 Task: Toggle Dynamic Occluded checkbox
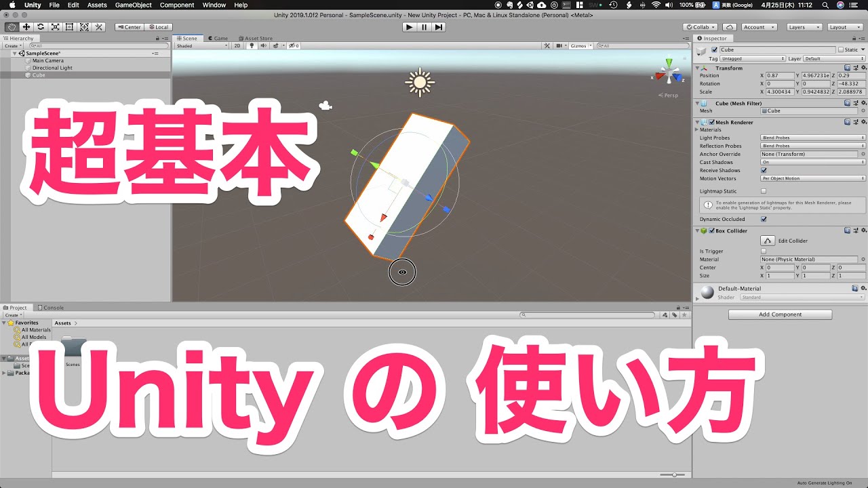click(x=764, y=219)
